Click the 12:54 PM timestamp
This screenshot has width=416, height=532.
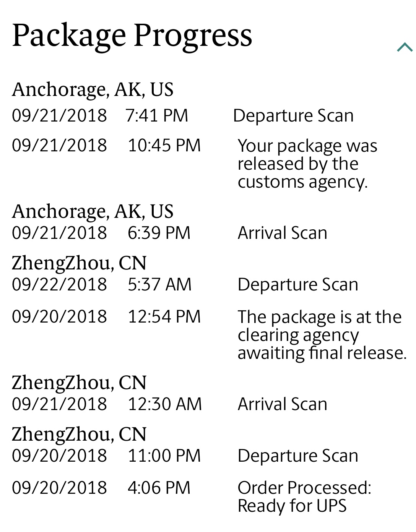point(164,316)
